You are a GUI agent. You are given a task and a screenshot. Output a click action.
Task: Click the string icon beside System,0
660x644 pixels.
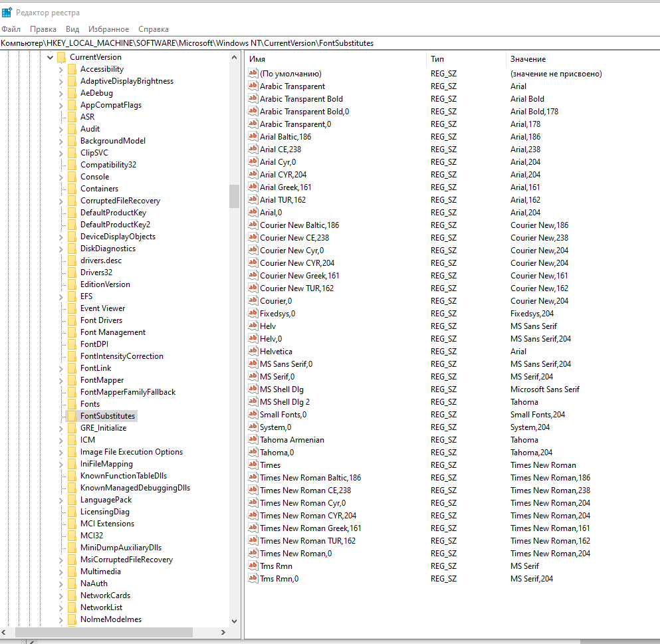click(253, 427)
